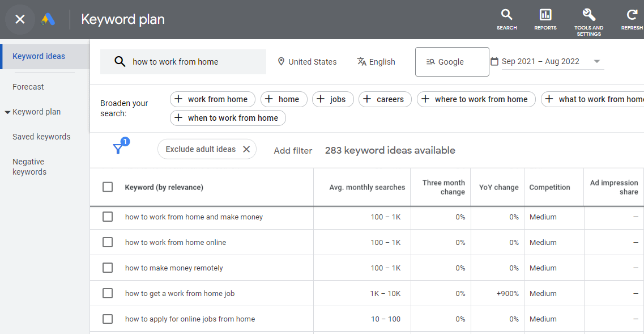
Task: Add 'what to work from home' chip
Action: coord(592,99)
